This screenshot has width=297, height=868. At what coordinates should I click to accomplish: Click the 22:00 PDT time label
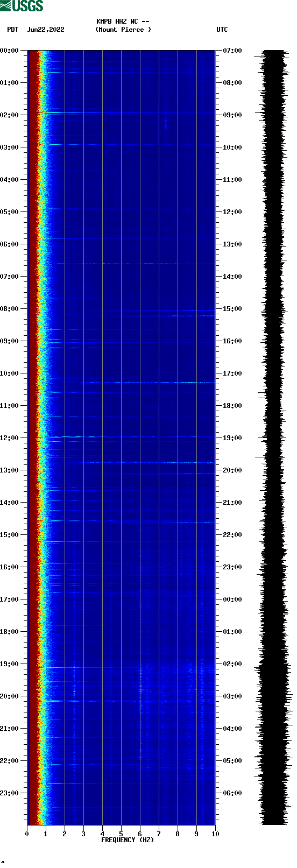(x=9, y=761)
